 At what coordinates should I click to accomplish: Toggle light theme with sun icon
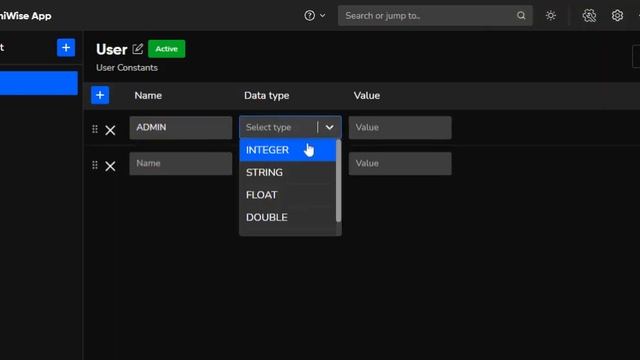click(551, 16)
